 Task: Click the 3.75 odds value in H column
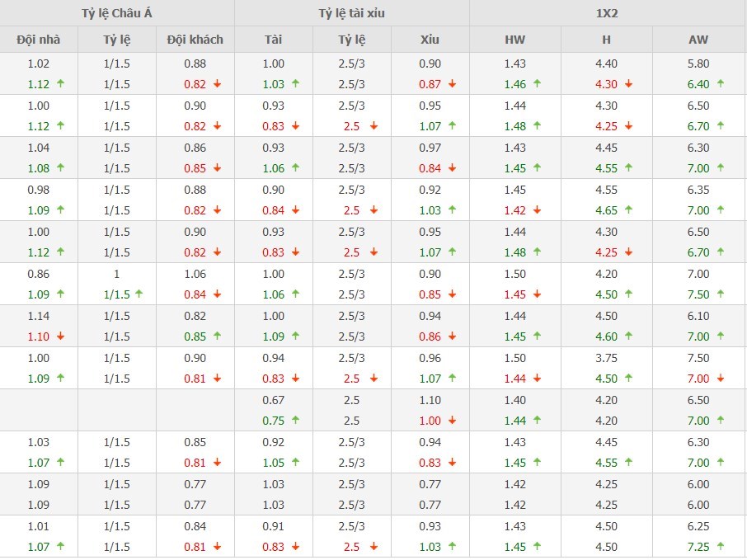coord(607,358)
